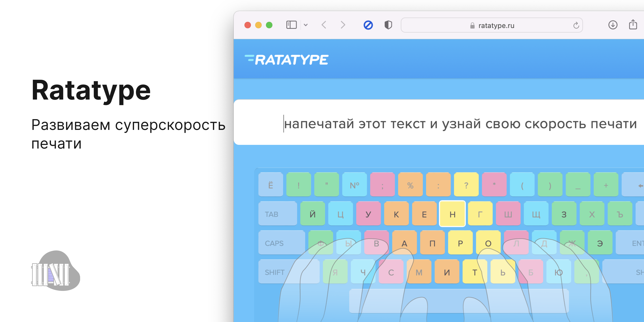644x322 pixels.
Task: Click the * key in number row
Action: [x=494, y=185]
